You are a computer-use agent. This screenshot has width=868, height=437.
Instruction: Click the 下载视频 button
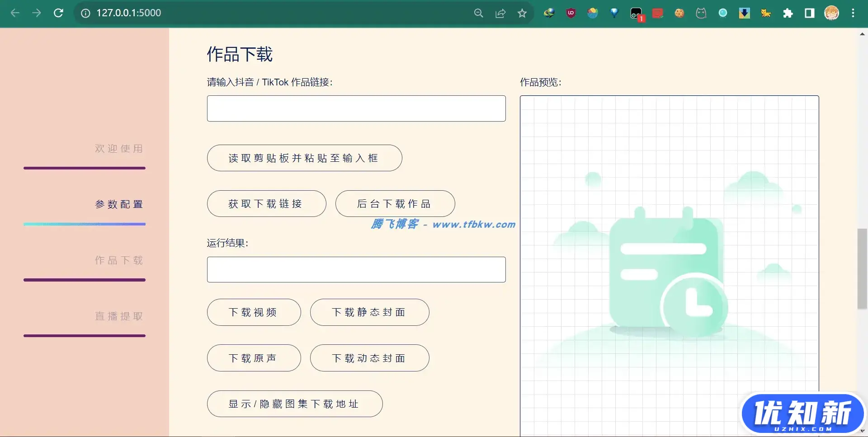click(x=254, y=312)
